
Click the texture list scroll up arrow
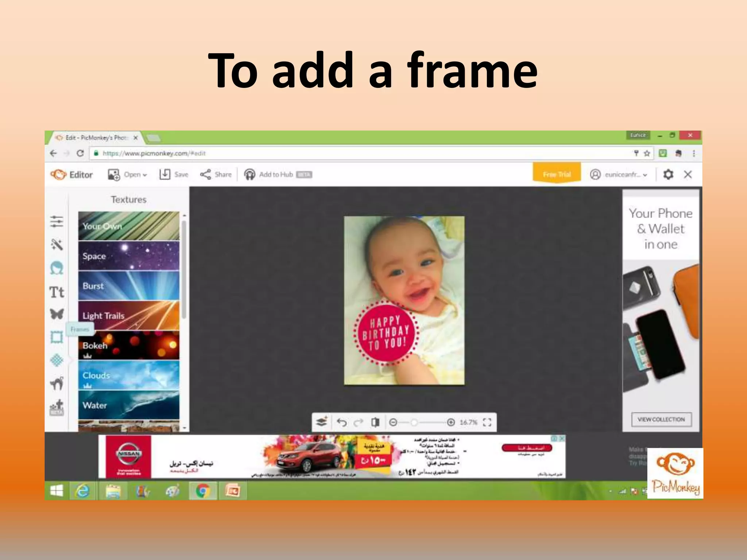click(184, 215)
